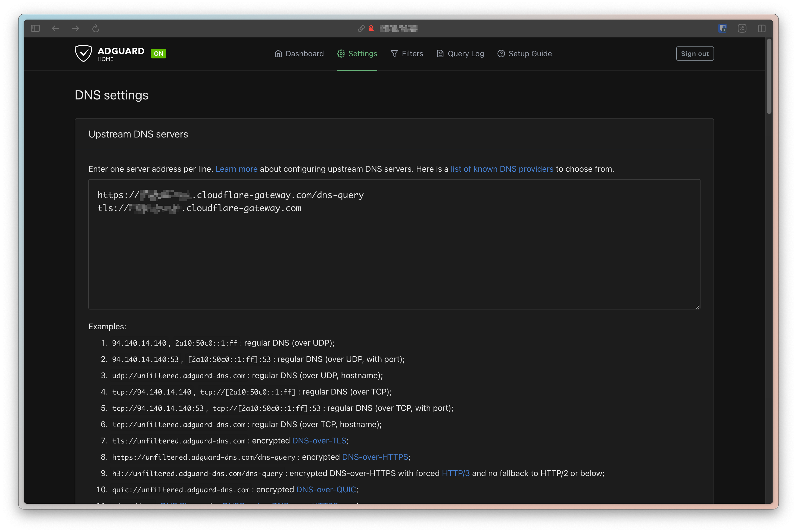Reload the page with the refresh icon

pyautogui.click(x=96, y=29)
